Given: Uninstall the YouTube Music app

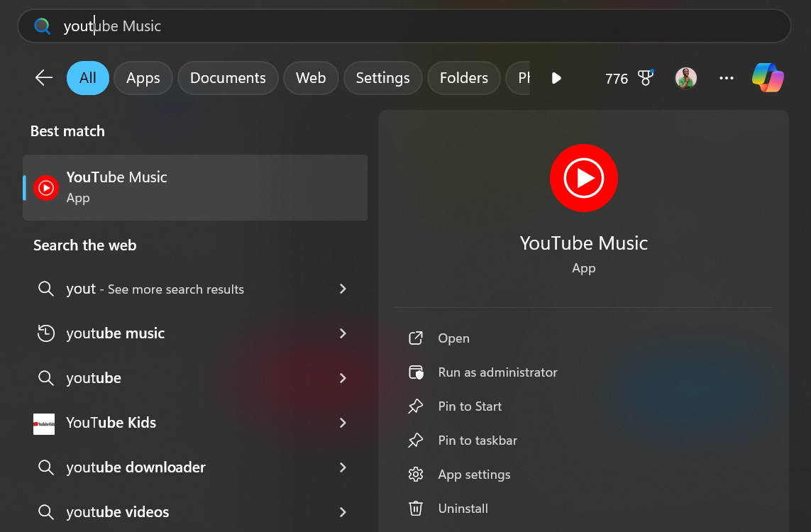Looking at the screenshot, I should 462,508.
